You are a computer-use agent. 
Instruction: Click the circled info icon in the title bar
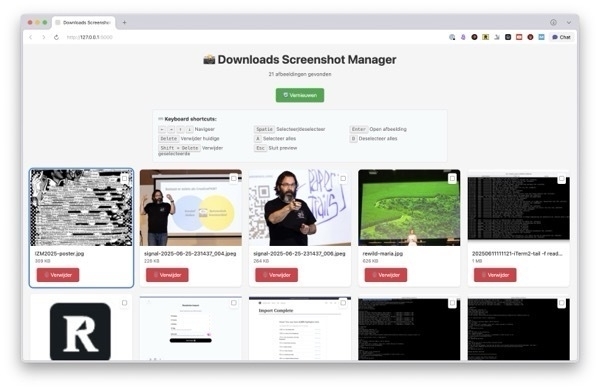tap(553, 23)
